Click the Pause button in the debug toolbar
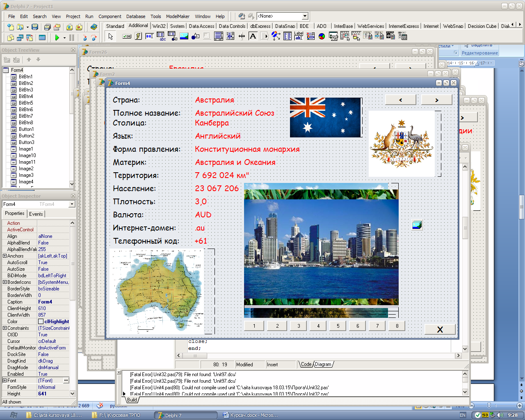 click(x=72, y=38)
